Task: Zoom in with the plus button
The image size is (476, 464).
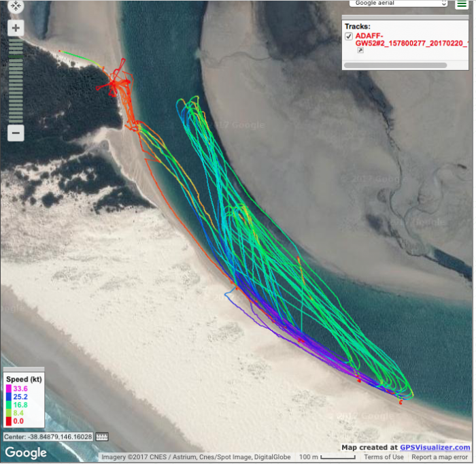Action: click(x=16, y=28)
